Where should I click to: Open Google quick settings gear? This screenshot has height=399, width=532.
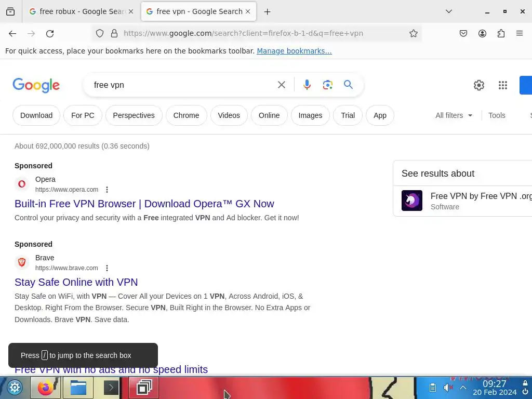click(478, 85)
